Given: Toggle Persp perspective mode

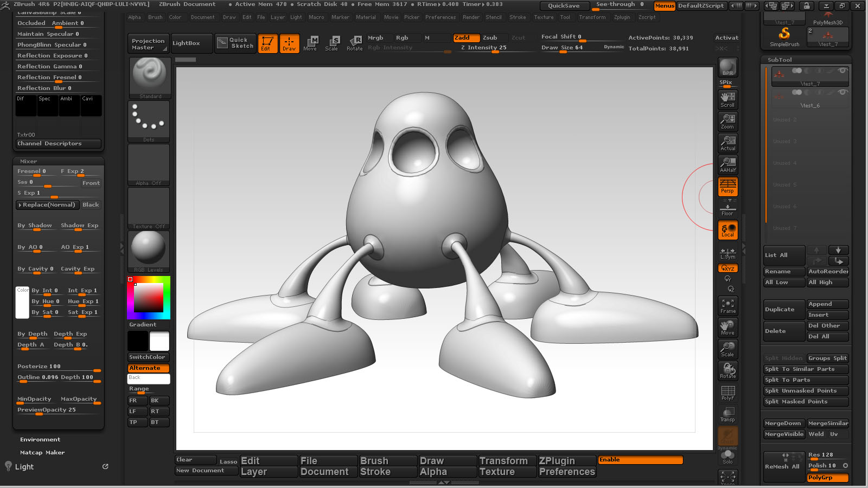Looking at the screenshot, I should [x=727, y=187].
